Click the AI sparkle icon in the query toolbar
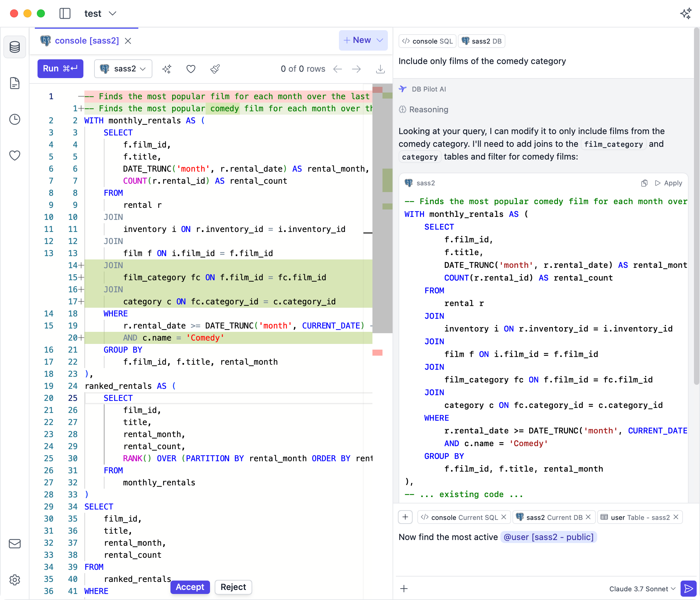This screenshot has height=600, width=700. pos(167,69)
